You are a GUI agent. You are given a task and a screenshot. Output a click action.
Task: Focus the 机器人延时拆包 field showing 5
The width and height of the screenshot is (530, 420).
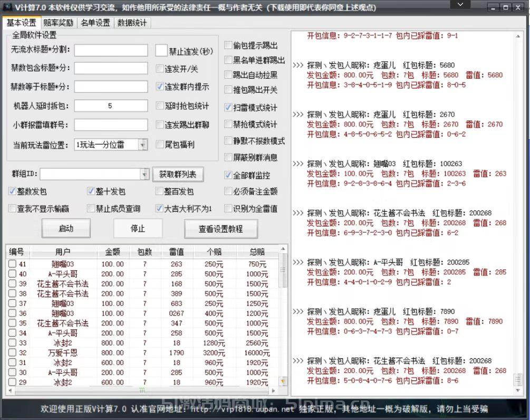[x=111, y=106]
